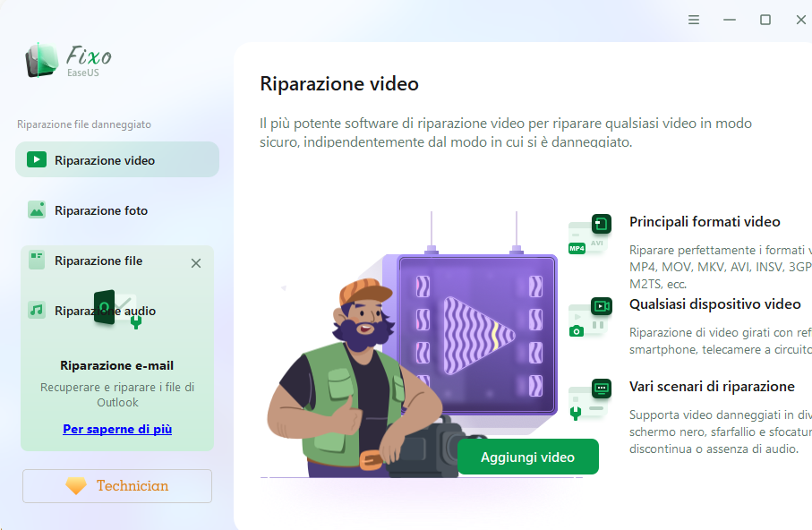Close the Riparazione e-mail promo popup
The image size is (812, 530).
coord(196,263)
